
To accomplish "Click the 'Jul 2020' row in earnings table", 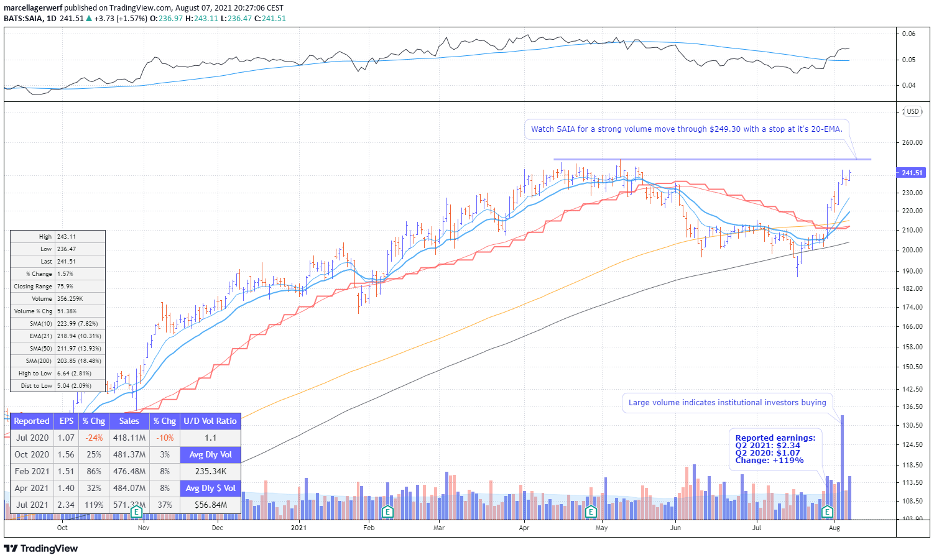I will [x=95, y=438].
